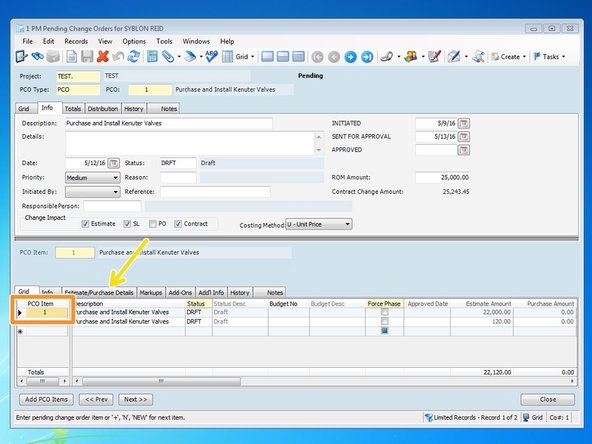Delete the record using the red X icon
592x444 pixels.
pos(103,57)
